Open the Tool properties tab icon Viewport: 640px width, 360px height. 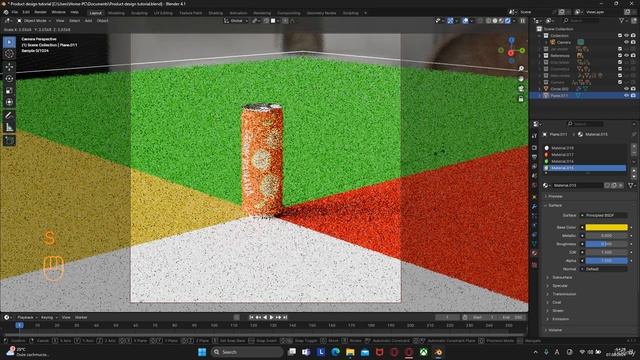click(534, 136)
